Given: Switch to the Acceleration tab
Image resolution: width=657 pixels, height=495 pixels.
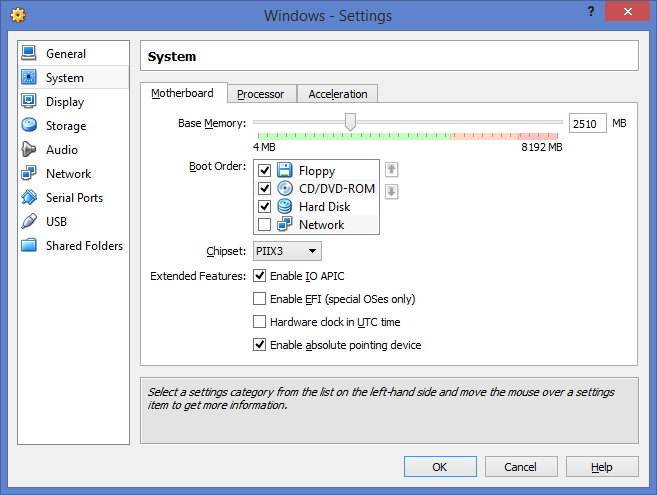Looking at the screenshot, I should point(338,94).
